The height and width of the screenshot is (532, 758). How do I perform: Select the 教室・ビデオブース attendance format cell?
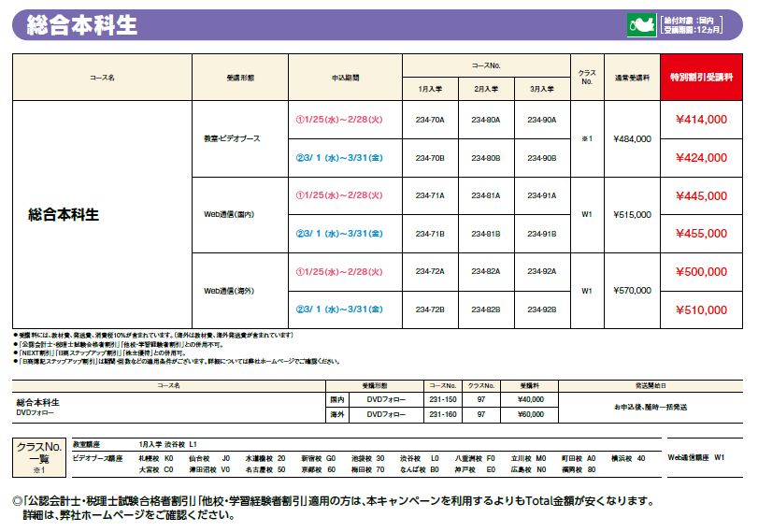pos(233,138)
